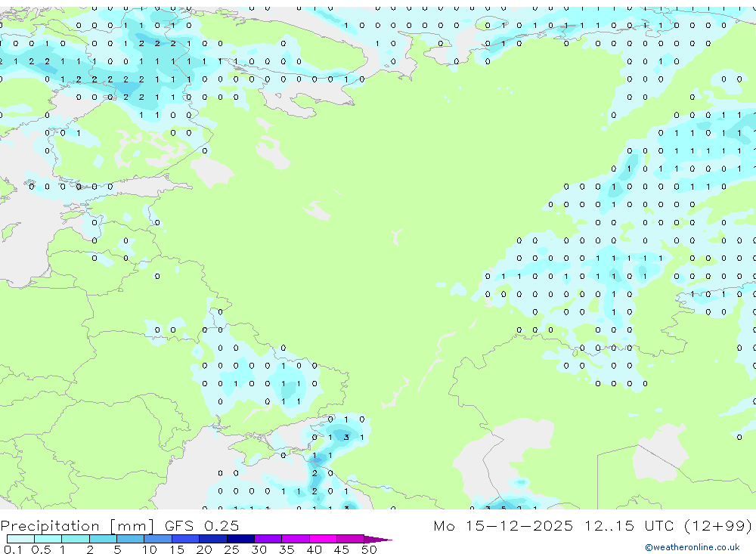Click the "Precipitation [mm]" title text
Image resolution: width=756 pixels, height=554 pixels.
coord(77,526)
